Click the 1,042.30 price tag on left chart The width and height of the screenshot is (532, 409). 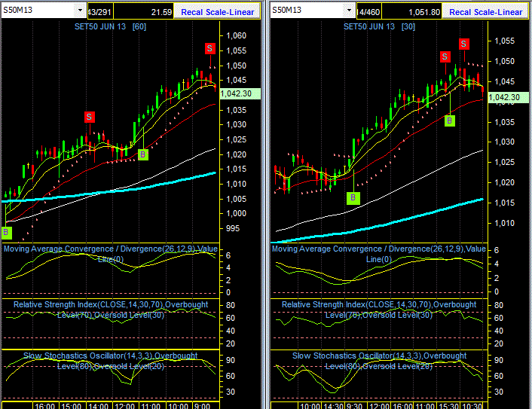[x=240, y=93]
